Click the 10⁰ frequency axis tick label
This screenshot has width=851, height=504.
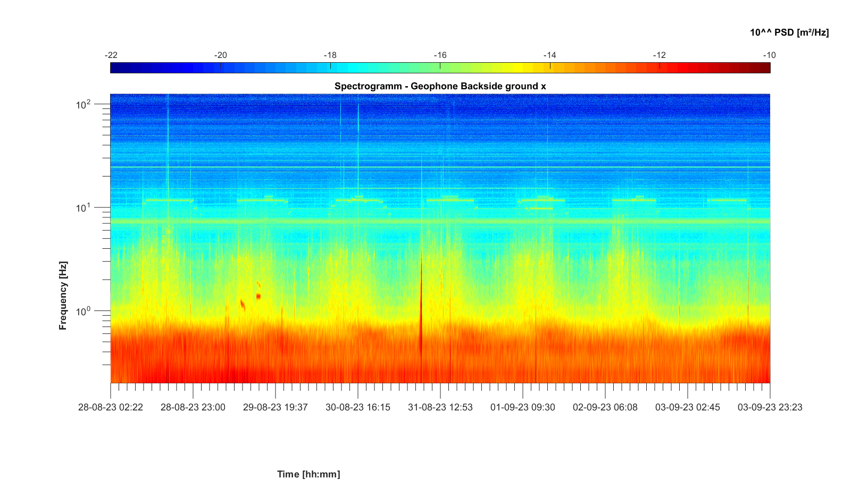(x=84, y=310)
